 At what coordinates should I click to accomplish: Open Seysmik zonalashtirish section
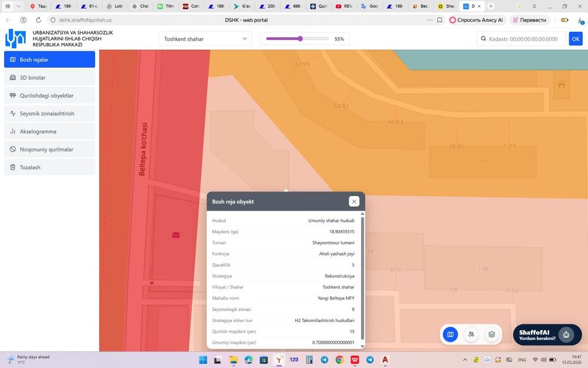pos(49,114)
